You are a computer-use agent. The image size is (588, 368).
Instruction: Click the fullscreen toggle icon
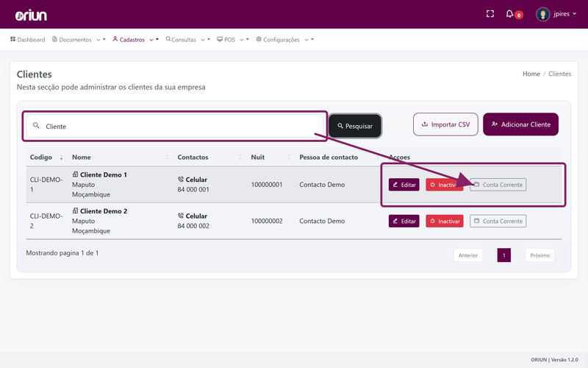(490, 14)
